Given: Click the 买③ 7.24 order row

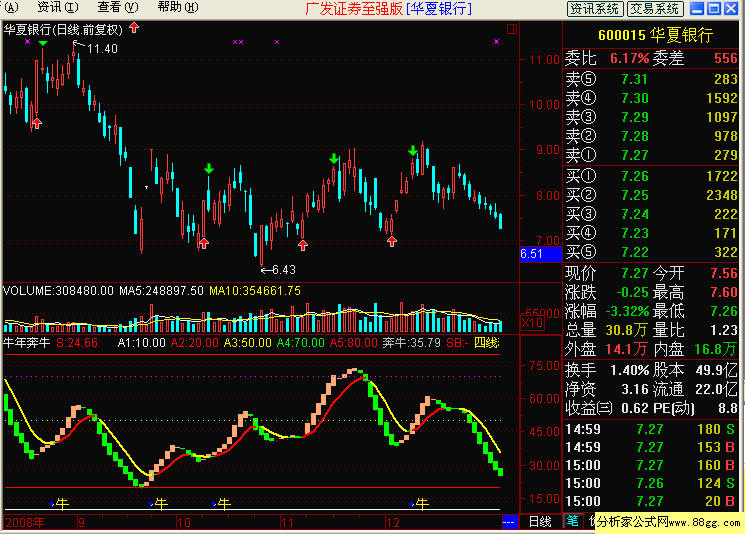Looking at the screenshot, I should (x=651, y=214).
